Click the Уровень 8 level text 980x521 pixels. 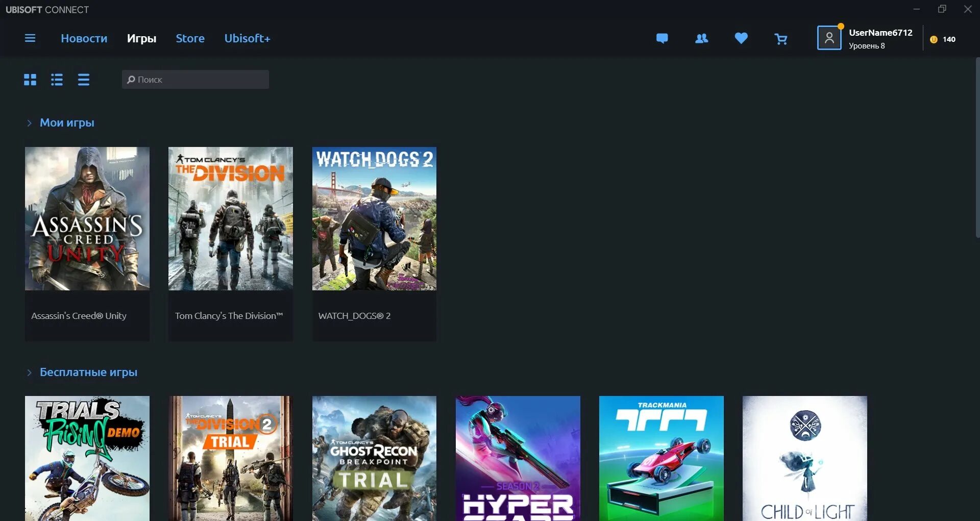click(867, 46)
